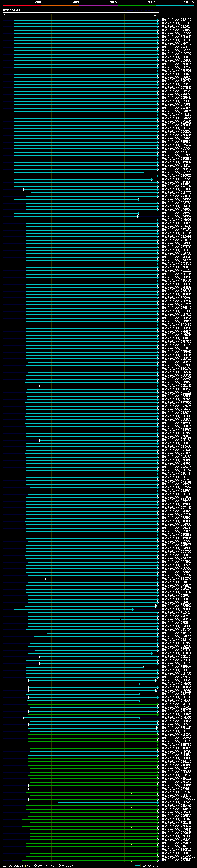The width and height of the screenshot is (197, 868).
Task: Select the UniRef100_P08282 label
Action: 177,457
